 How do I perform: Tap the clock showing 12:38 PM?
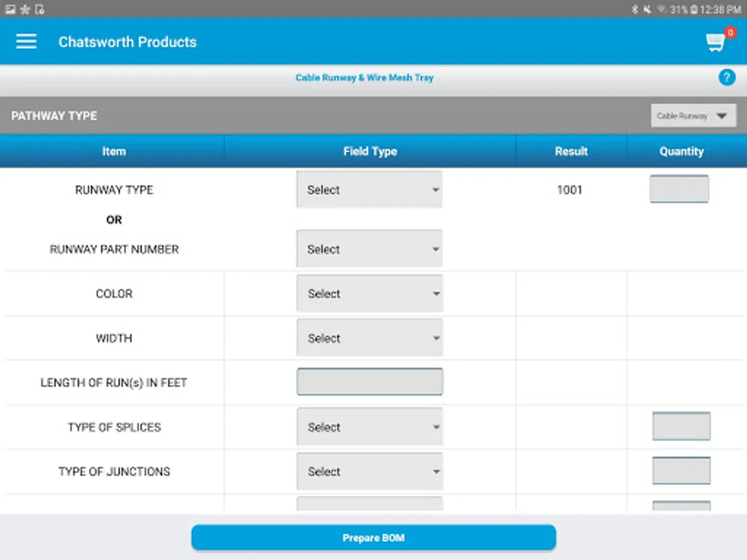coord(720,9)
